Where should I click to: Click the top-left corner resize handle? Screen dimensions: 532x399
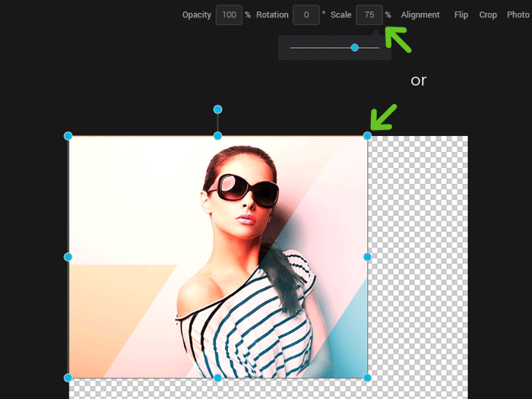coord(68,136)
